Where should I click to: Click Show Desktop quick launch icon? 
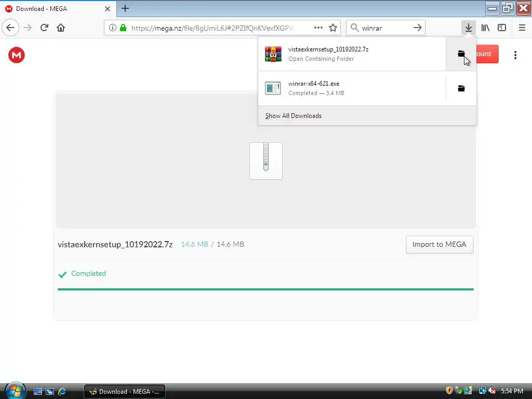point(37,392)
